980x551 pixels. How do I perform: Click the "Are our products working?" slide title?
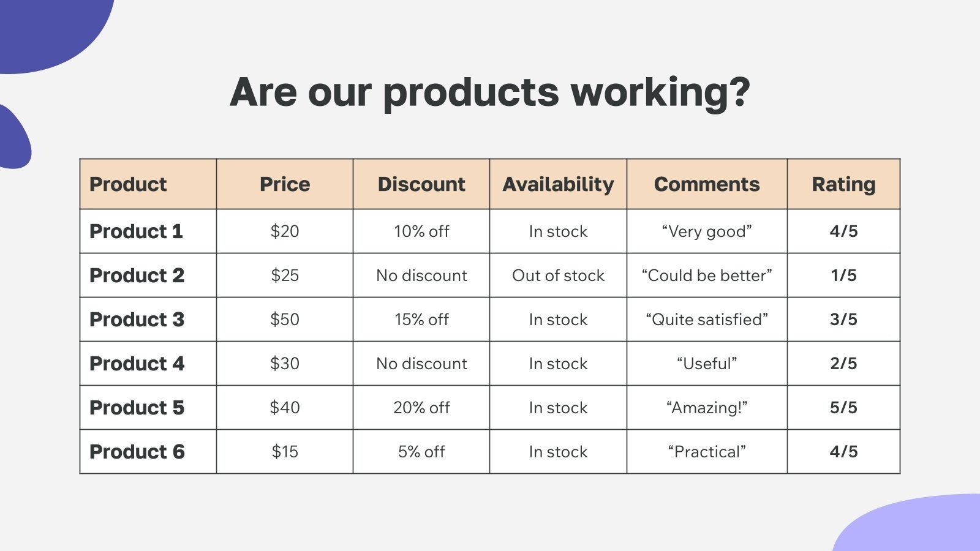click(x=490, y=92)
